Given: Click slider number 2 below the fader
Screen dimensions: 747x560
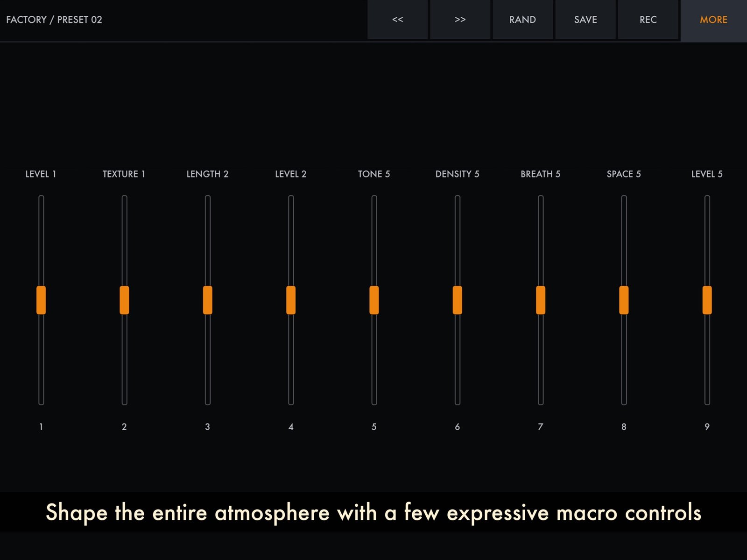Looking at the screenshot, I should pyautogui.click(x=124, y=426).
